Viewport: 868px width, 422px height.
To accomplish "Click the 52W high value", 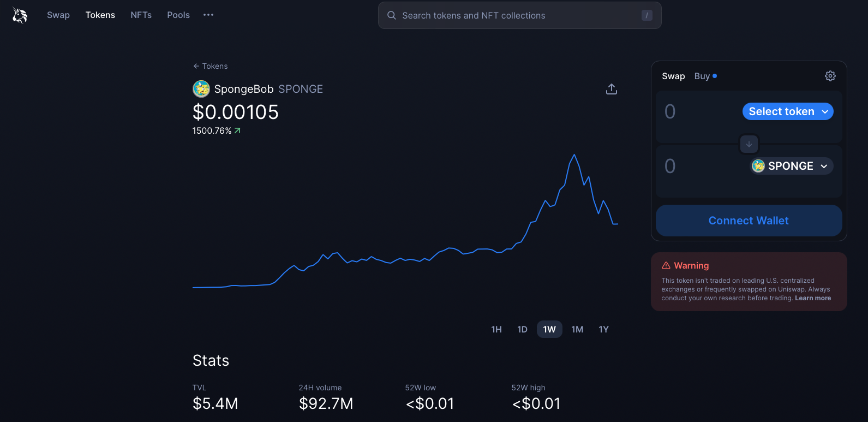I will 536,403.
